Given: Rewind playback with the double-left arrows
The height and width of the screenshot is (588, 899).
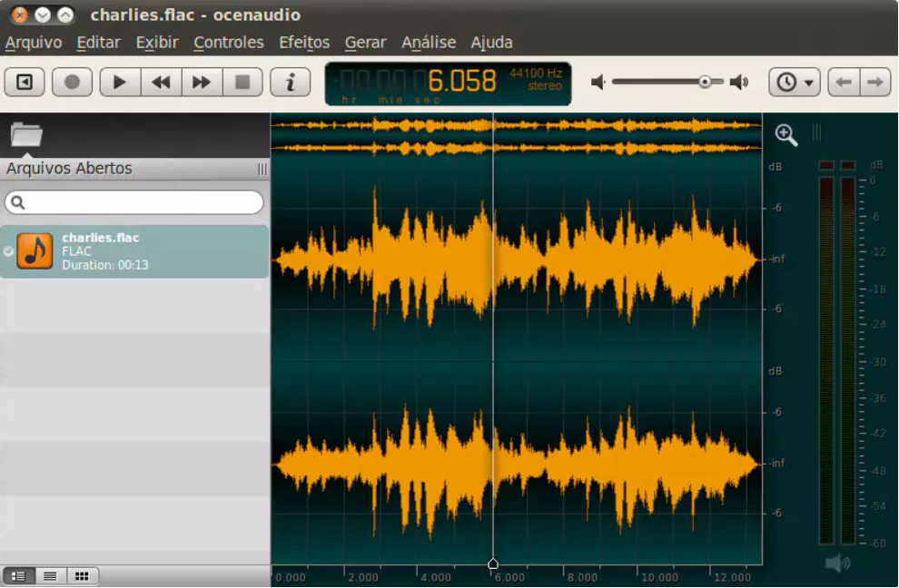Looking at the screenshot, I should click(x=161, y=82).
